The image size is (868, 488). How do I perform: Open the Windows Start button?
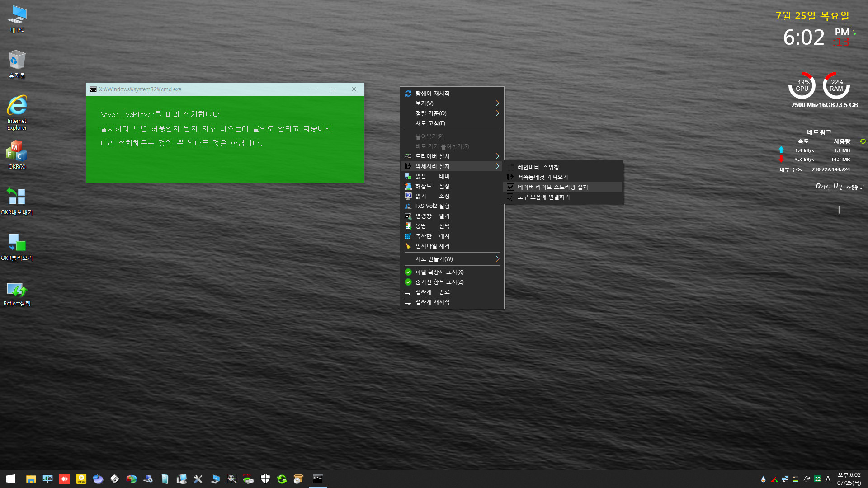(11, 479)
